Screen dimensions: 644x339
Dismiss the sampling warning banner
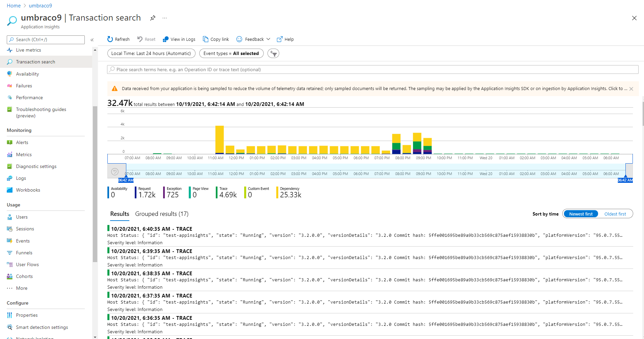pos(631,89)
